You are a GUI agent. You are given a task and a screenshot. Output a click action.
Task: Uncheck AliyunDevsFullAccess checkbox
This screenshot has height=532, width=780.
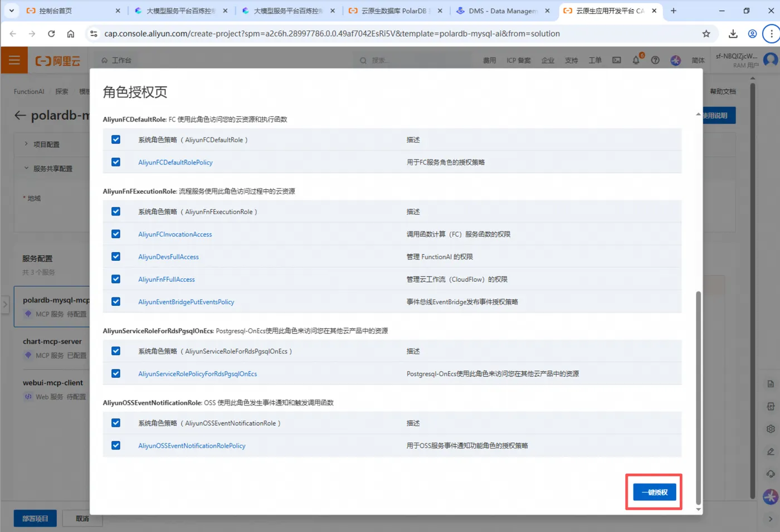(x=115, y=257)
